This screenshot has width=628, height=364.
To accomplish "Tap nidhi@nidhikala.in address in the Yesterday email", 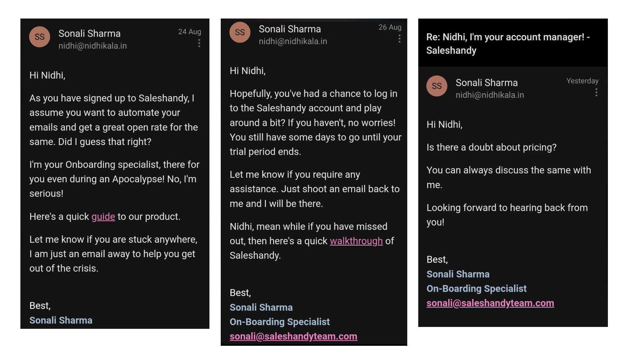I will (490, 95).
